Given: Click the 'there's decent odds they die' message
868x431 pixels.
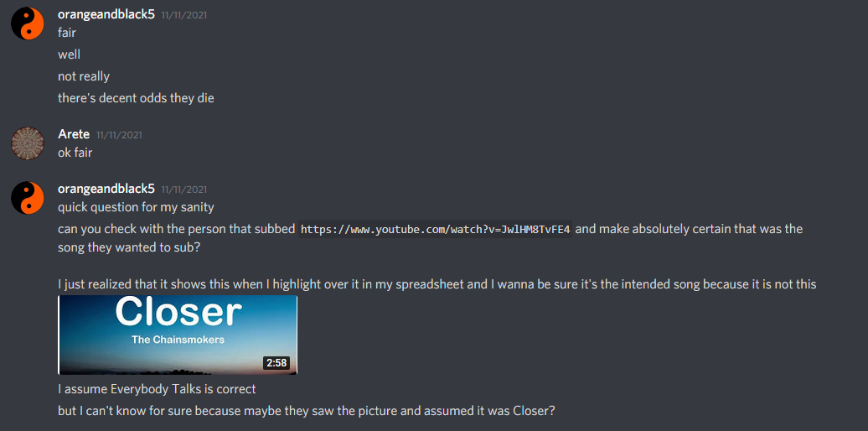Looking at the screenshot, I should (x=136, y=98).
